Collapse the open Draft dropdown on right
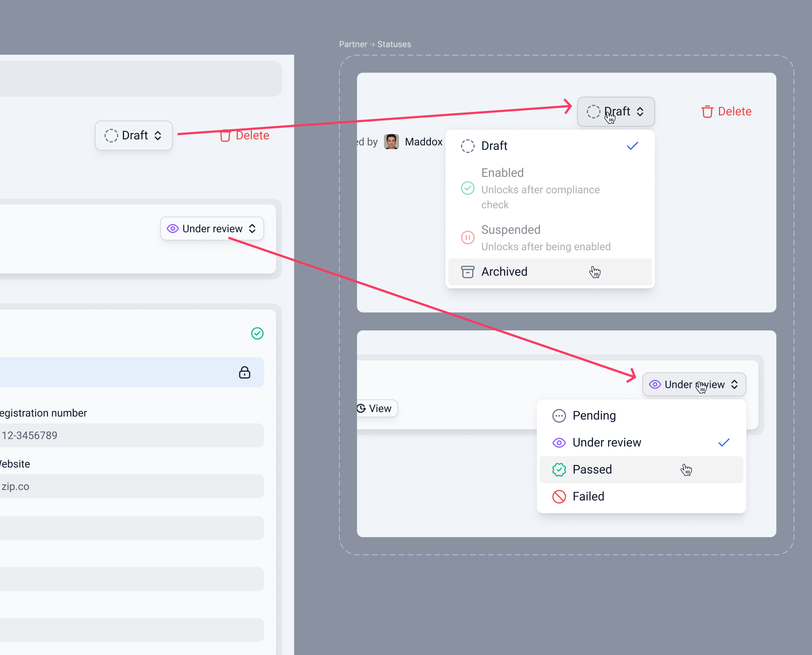 click(x=615, y=111)
